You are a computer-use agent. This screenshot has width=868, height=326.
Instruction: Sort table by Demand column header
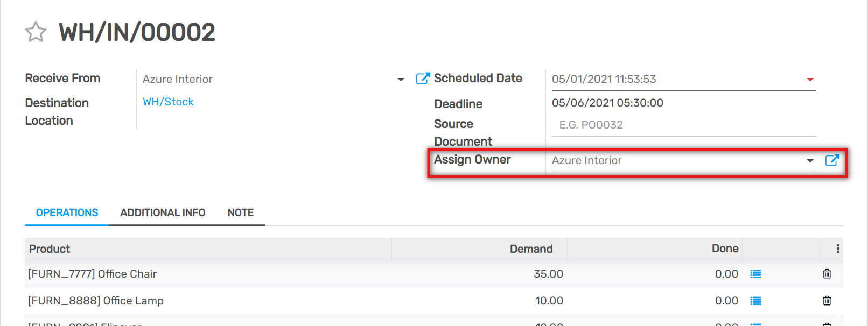pyautogui.click(x=530, y=249)
